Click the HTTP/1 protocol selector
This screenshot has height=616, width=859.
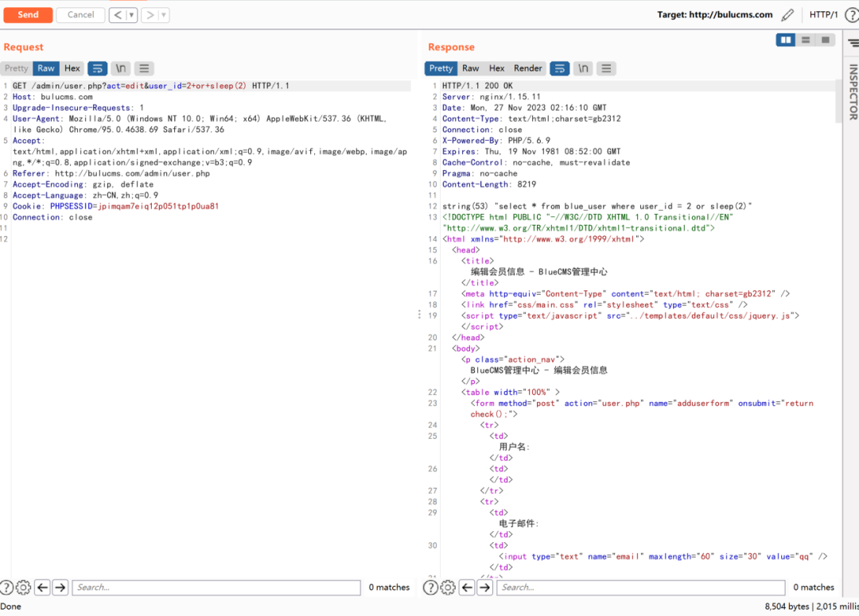[x=823, y=15]
